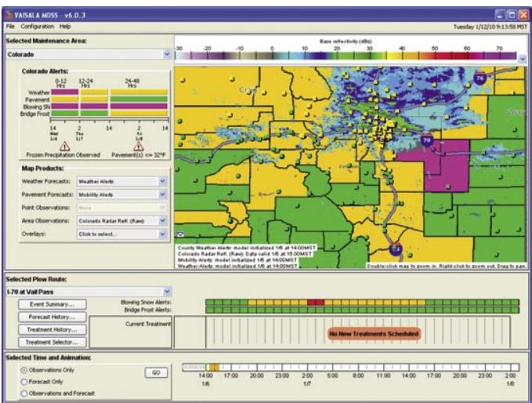
Task: Open the Weather Forecasts dropdown
Action: [x=162, y=181]
